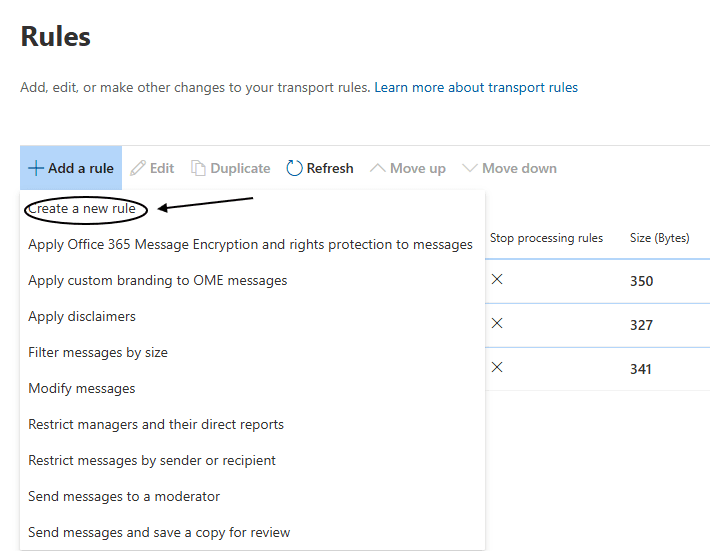Click the Move down toolbar label
The image size is (710, 551).
(519, 168)
